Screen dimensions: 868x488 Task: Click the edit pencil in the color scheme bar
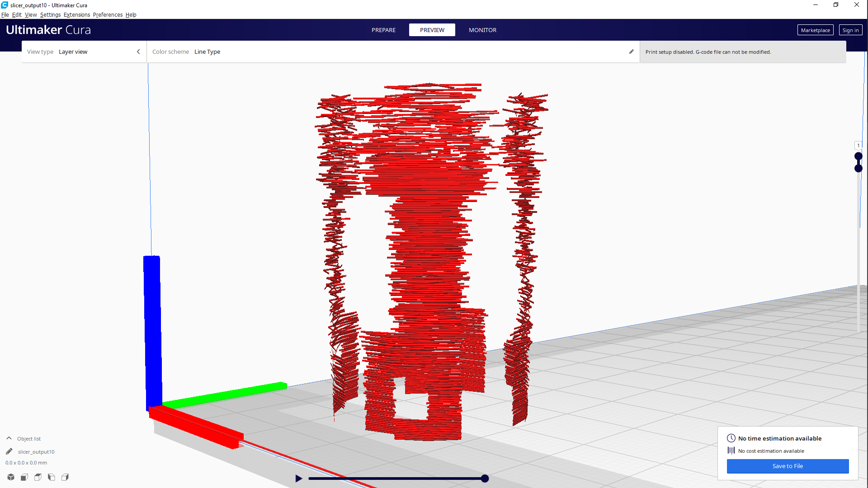point(631,52)
